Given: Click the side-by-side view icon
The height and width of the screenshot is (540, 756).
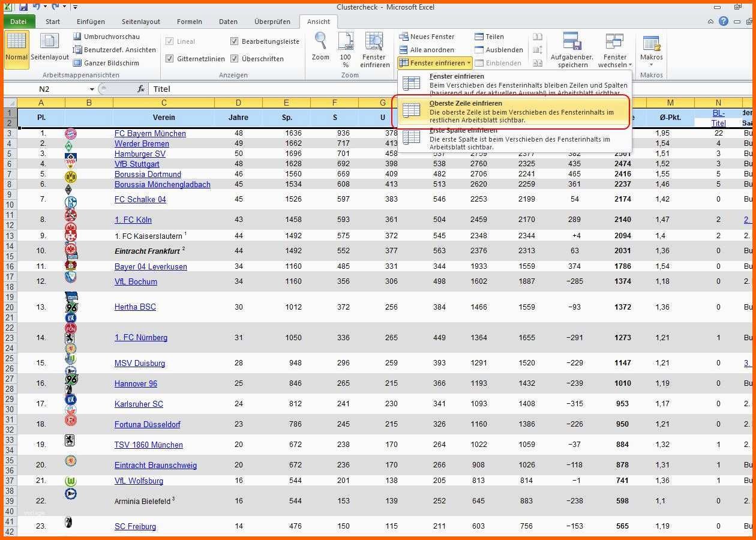Looking at the screenshot, I should 538,37.
